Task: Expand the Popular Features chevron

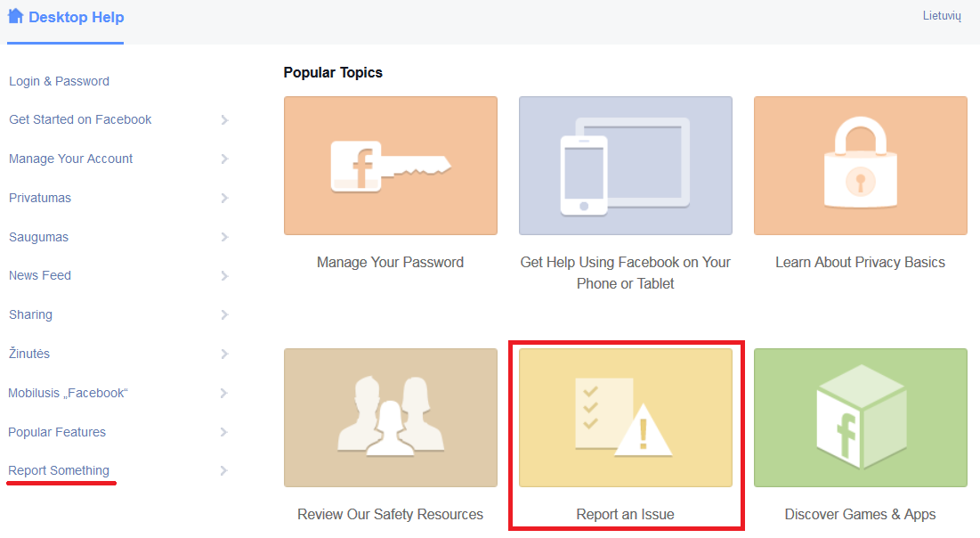Action: click(224, 432)
